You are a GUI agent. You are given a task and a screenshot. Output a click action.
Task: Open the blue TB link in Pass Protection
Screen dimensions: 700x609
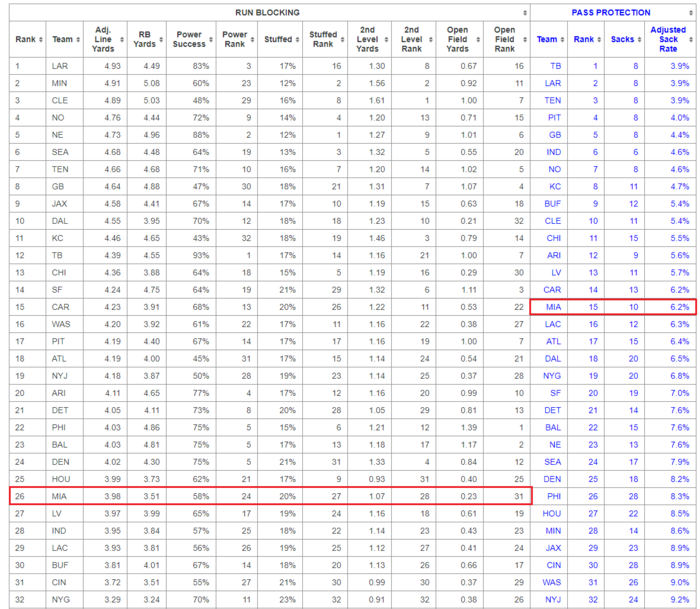click(x=555, y=66)
